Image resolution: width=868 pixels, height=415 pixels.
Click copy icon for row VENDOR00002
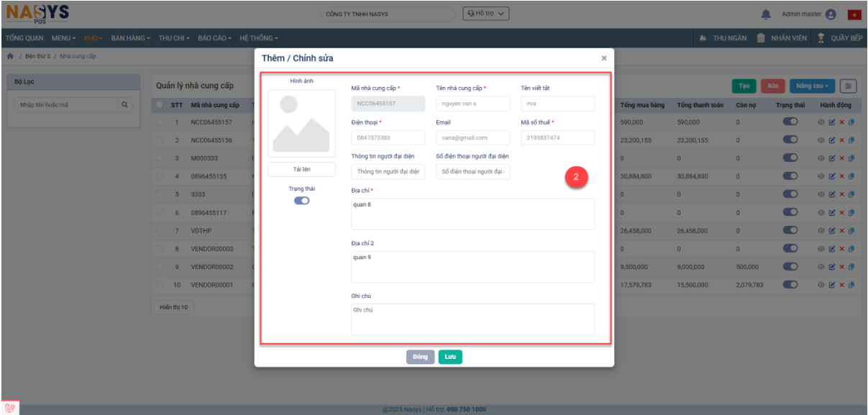coord(851,267)
